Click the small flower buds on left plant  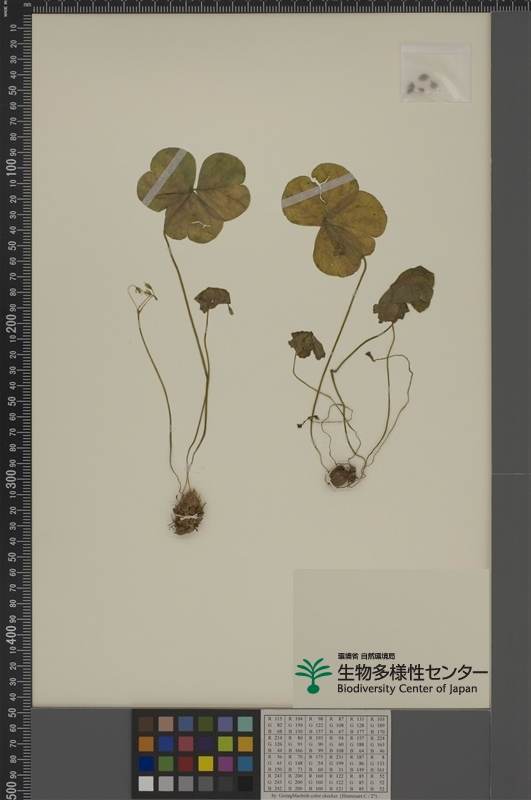[x=142, y=292]
